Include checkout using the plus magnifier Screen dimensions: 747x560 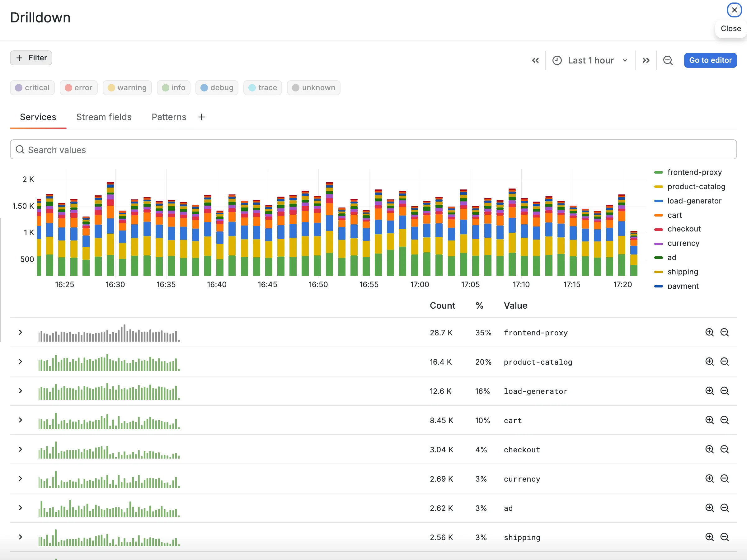[x=709, y=449]
